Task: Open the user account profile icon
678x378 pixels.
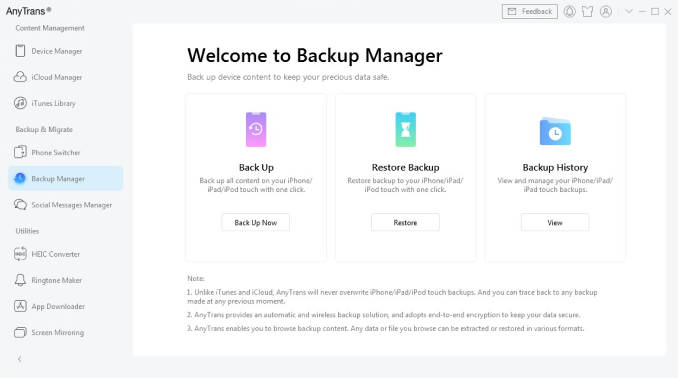Action: [x=606, y=12]
